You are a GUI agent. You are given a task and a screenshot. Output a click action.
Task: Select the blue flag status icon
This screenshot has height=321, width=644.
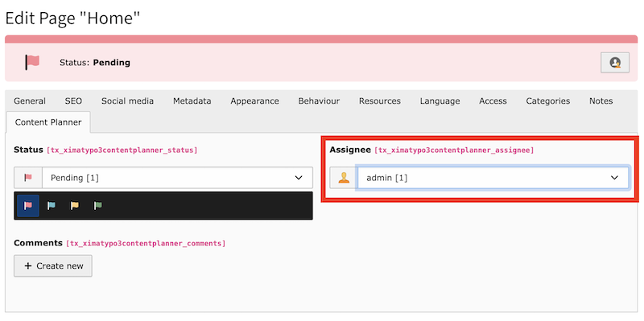click(x=52, y=206)
